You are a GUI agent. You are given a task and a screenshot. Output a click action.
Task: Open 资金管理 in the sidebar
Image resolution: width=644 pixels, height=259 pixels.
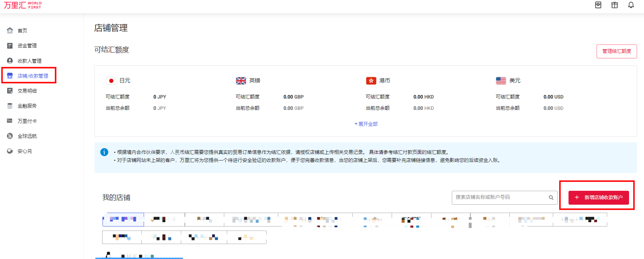click(x=27, y=46)
